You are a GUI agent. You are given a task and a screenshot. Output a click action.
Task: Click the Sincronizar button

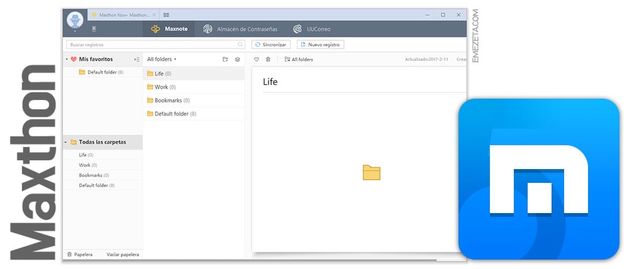271,45
